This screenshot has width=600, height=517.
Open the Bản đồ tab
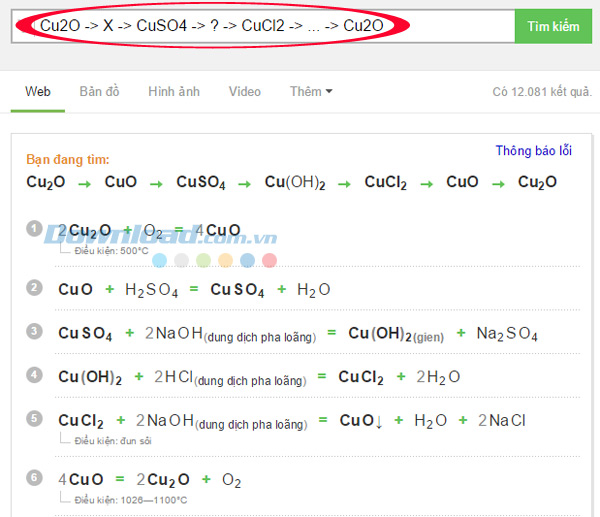(x=99, y=92)
